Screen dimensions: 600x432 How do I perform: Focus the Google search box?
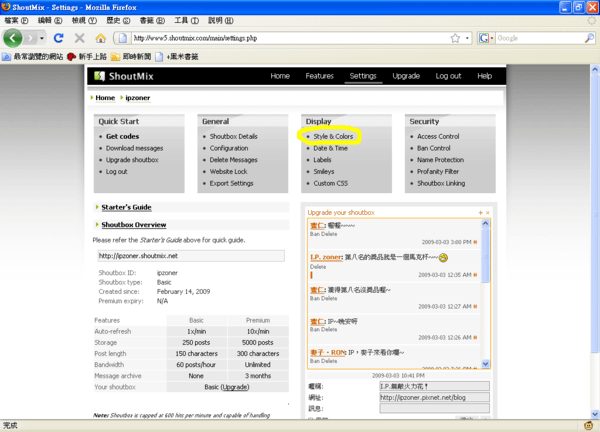[540, 38]
